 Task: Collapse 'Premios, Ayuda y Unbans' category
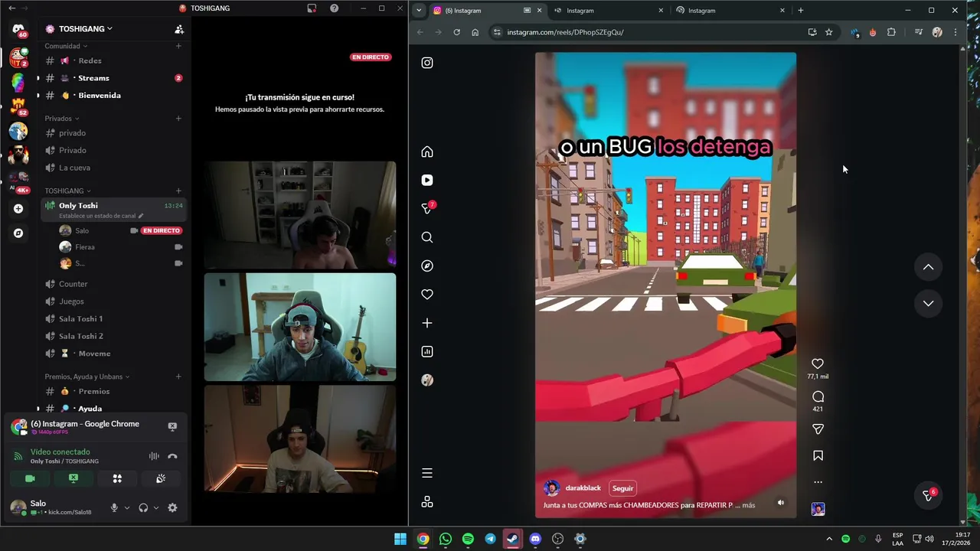click(x=87, y=377)
